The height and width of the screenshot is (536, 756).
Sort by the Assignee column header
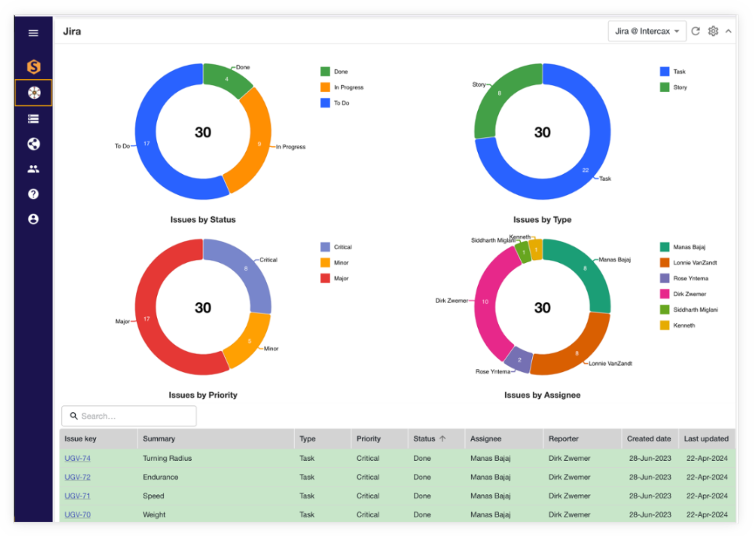(486, 439)
